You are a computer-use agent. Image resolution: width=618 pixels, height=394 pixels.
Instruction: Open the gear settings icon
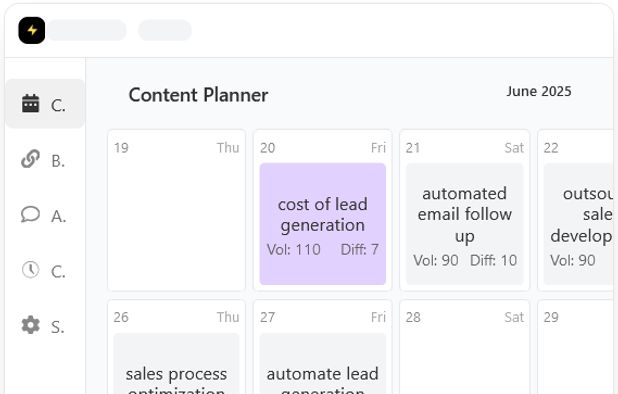tap(30, 325)
